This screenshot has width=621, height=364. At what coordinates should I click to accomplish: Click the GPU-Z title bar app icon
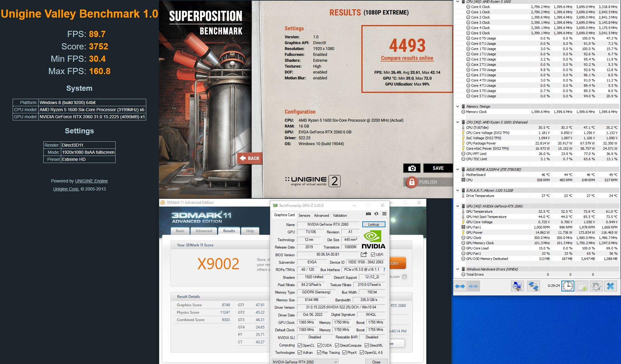275,205
